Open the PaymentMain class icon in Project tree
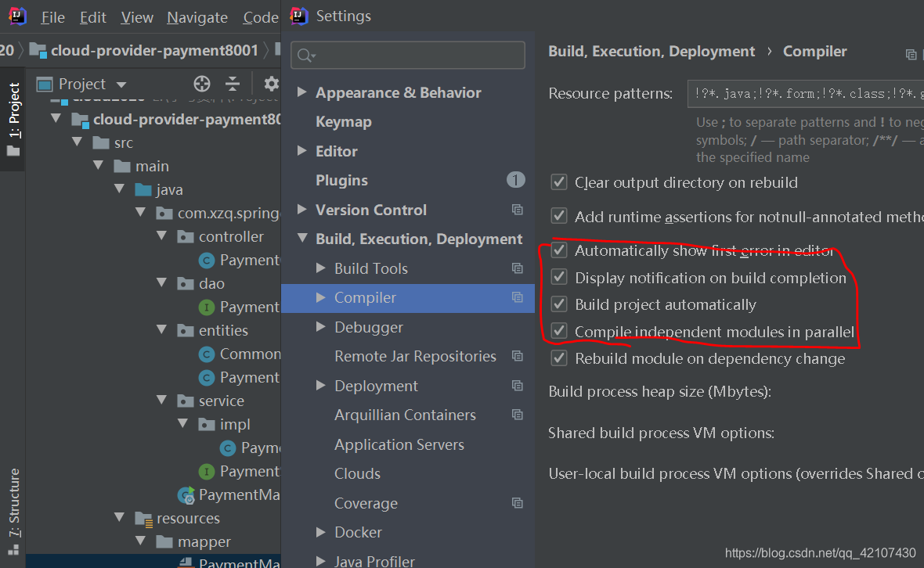 point(186,494)
